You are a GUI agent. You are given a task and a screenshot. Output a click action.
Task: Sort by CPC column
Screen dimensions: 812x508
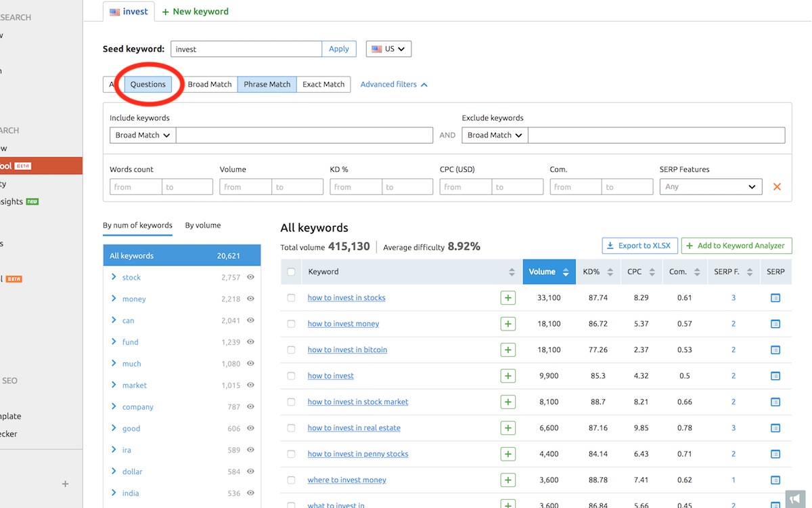tap(652, 272)
